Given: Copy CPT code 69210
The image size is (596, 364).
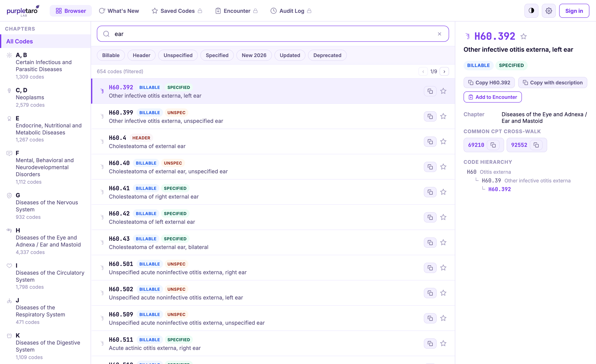Looking at the screenshot, I should (x=493, y=145).
